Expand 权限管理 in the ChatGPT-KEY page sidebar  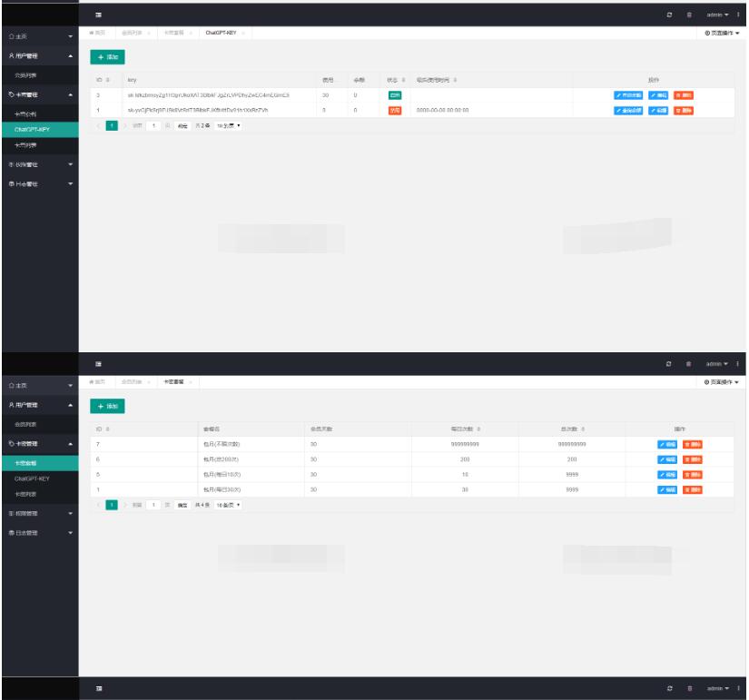pyautogui.click(x=38, y=164)
